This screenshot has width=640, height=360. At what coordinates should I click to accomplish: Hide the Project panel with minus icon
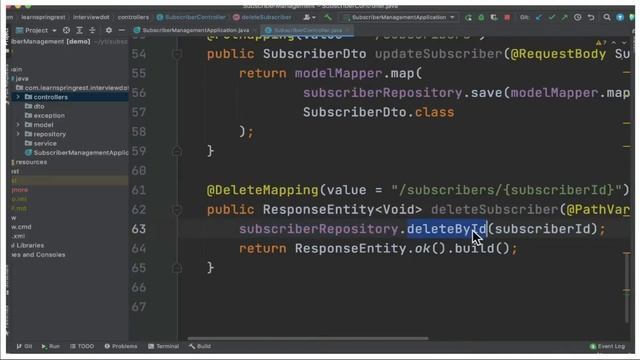pos(122,30)
